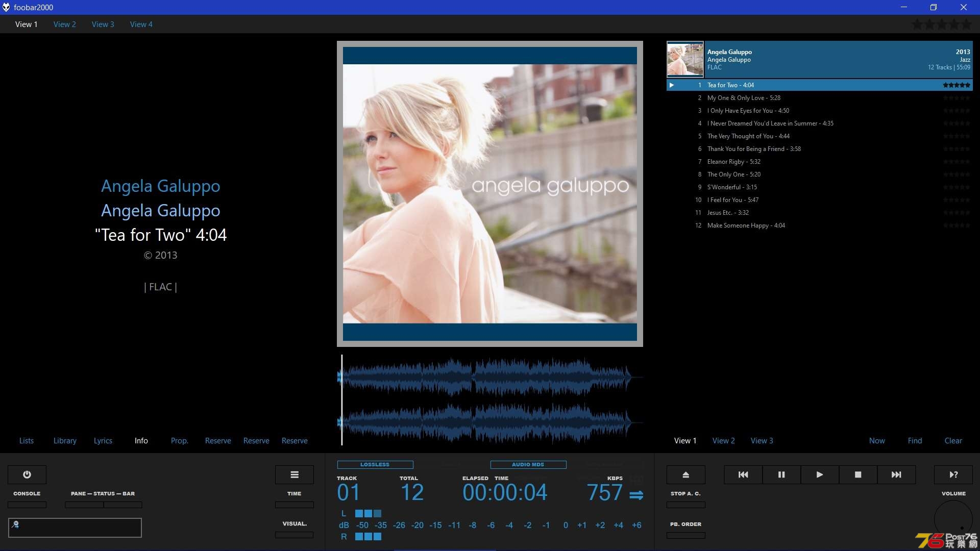Seek within the waveform seekbar
Image resolution: width=980 pixels, height=551 pixels.
click(490, 400)
